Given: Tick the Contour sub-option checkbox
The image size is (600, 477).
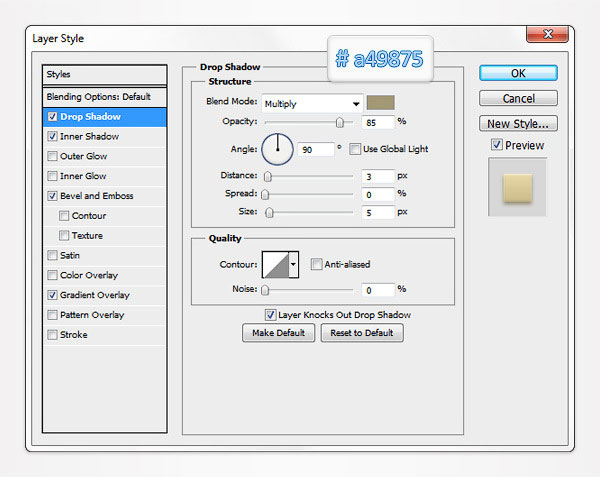Looking at the screenshot, I should 64,216.
